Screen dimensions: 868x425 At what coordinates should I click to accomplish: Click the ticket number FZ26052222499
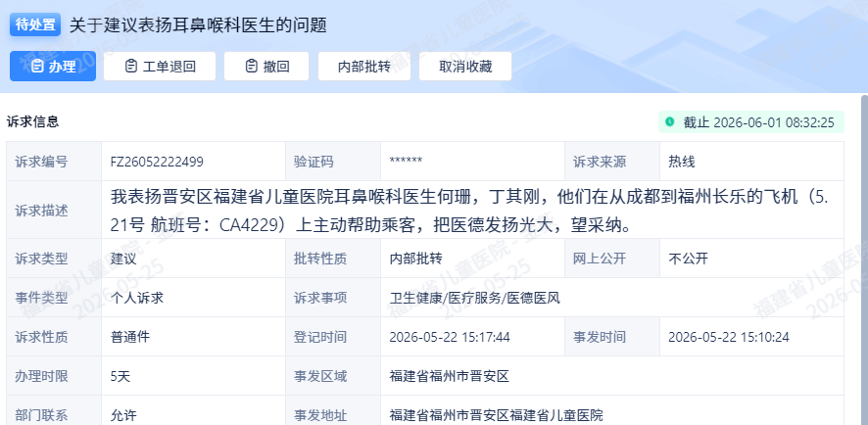tap(157, 162)
